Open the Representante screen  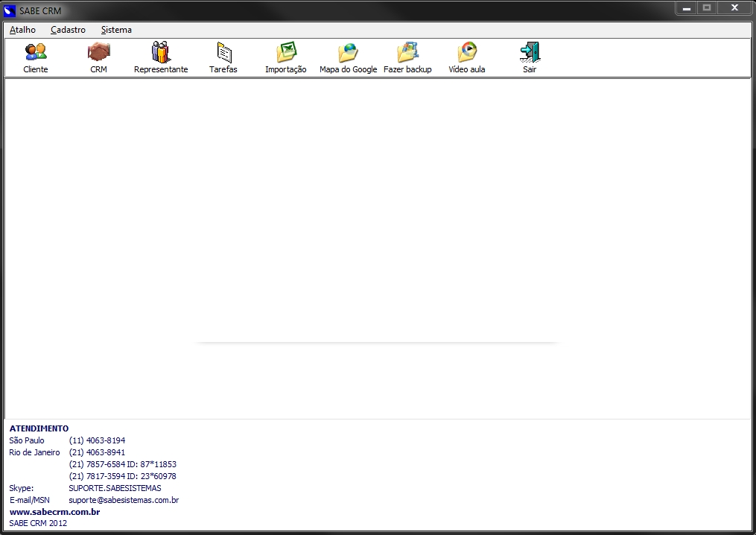pyautogui.click(x=161, y=56)
